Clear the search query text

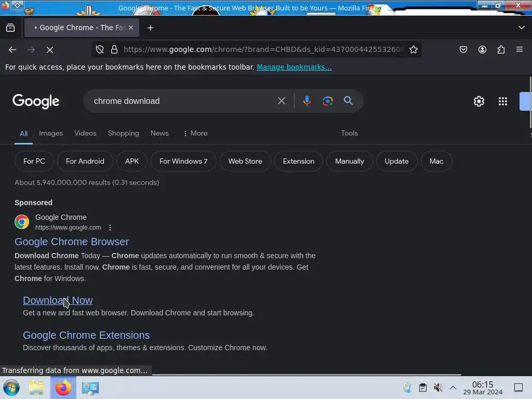(281, 101)
